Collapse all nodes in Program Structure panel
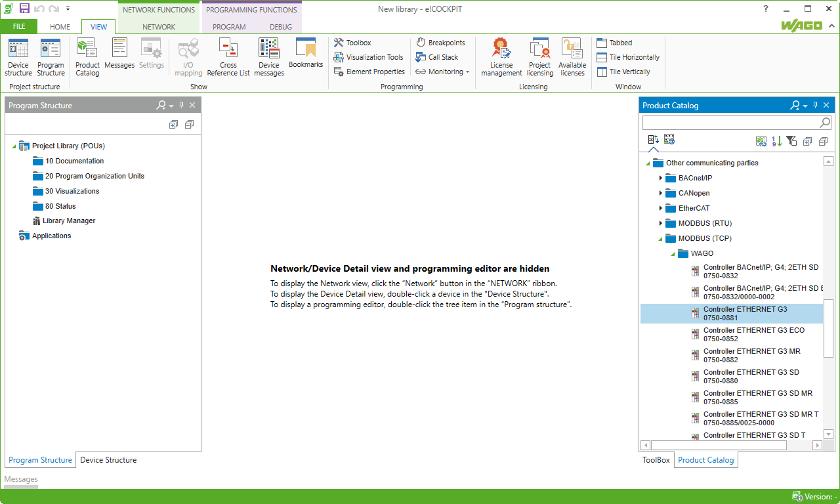This screenshot has width=840, height=504. pyautogui.click(x=189, y=125)
